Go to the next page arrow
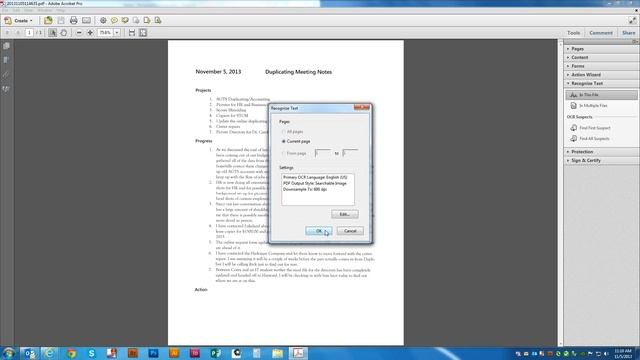 click(18, 33)
